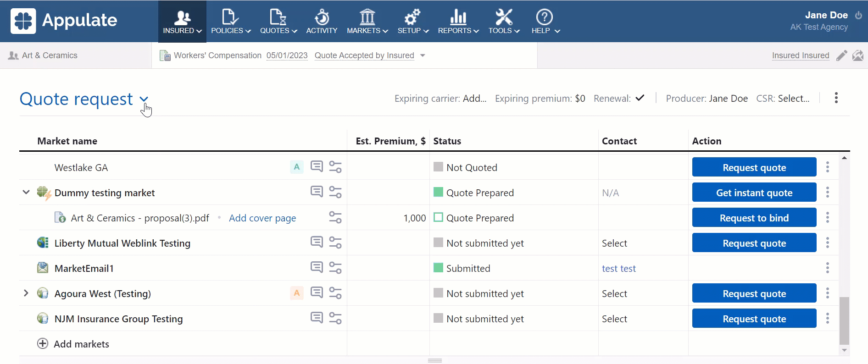Click Get instant quote button
868x364 pixels.
tap(754, 193)
